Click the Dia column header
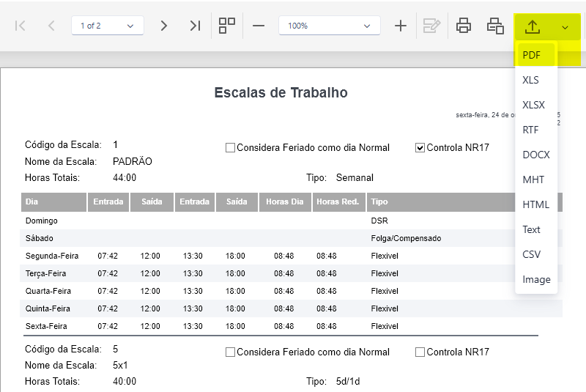The image size is (586, 392). click(x=53, y=201)
